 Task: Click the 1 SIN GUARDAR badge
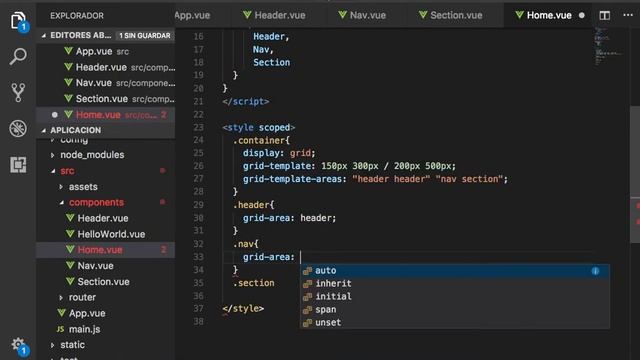click(145, 36)
